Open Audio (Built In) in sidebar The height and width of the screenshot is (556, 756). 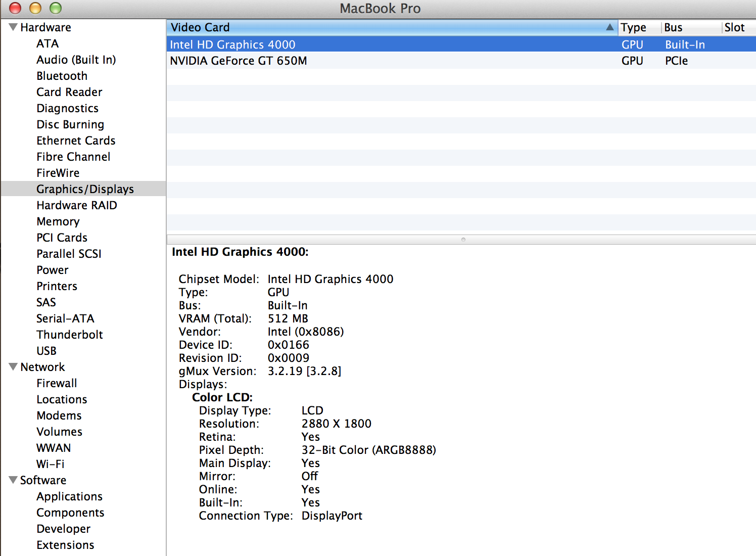[x=76, y=60]
